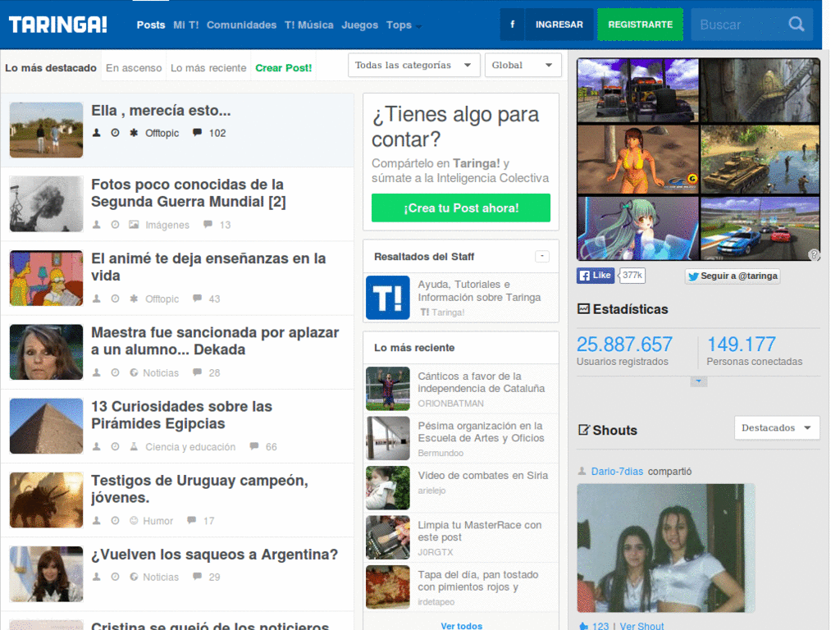840x630 pixels.
Task: Open the Comunidades nav item
Action: pyautogui.click(x=242, y=25)
